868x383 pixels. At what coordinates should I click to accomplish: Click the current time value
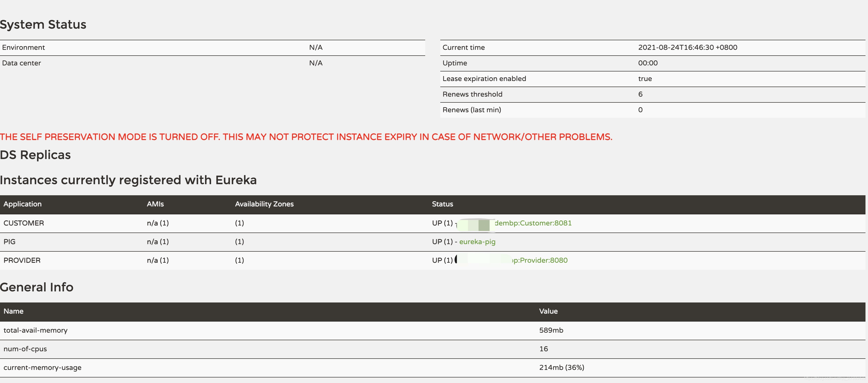click(x=687, y=48)
